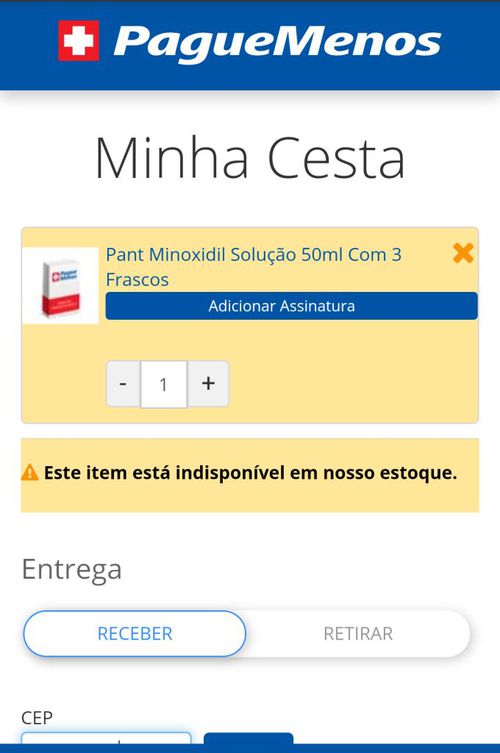Focus the quantity field showing 1
This screenshot has height=753, width=500.
pos(163,384)
